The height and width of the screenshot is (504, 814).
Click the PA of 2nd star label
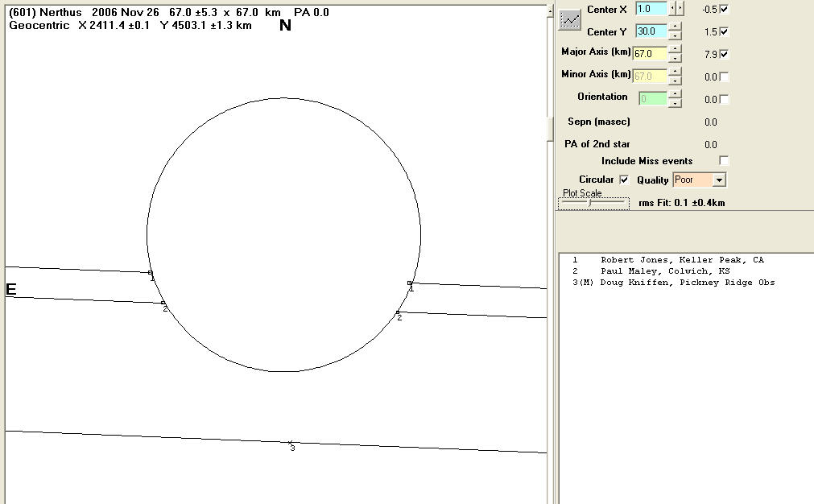point(597,144)
